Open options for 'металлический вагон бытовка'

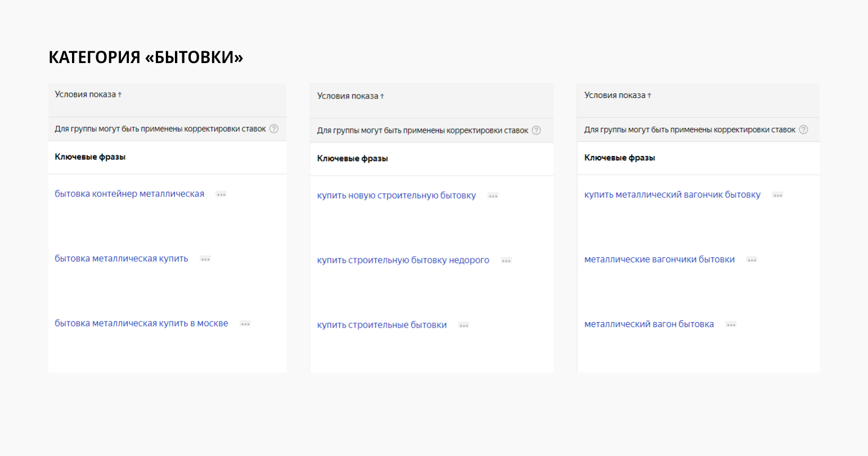coord(731,325)
